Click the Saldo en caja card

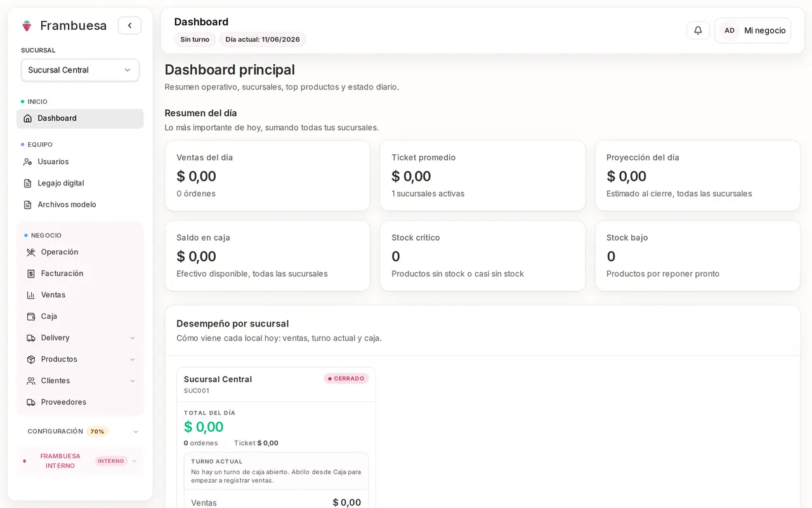pos(268,256)
